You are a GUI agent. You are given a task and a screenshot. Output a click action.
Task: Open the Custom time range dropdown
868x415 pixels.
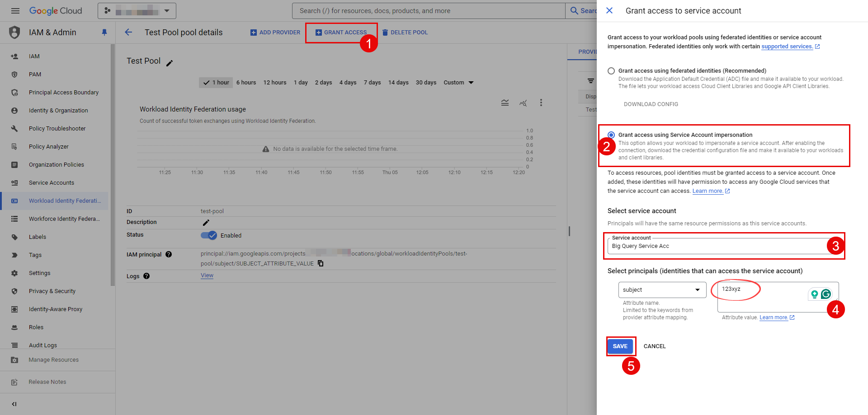[x=458, y=83]
